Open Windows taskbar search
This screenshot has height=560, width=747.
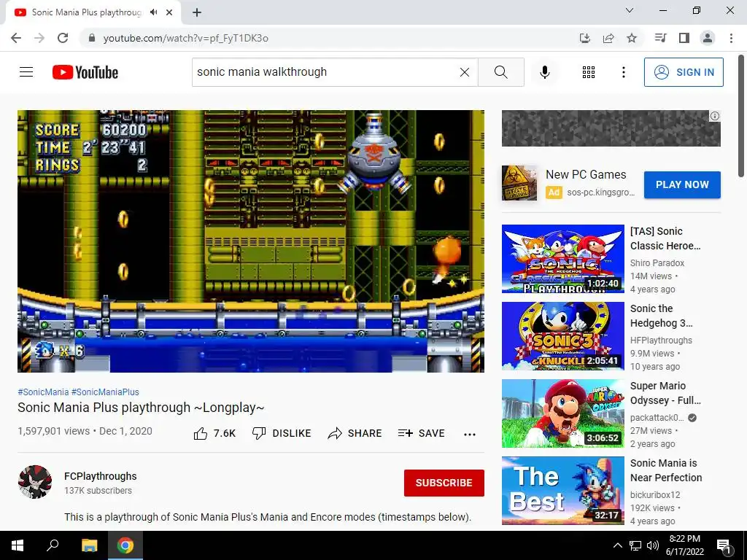pyautogui.click(x=53, y=545)
